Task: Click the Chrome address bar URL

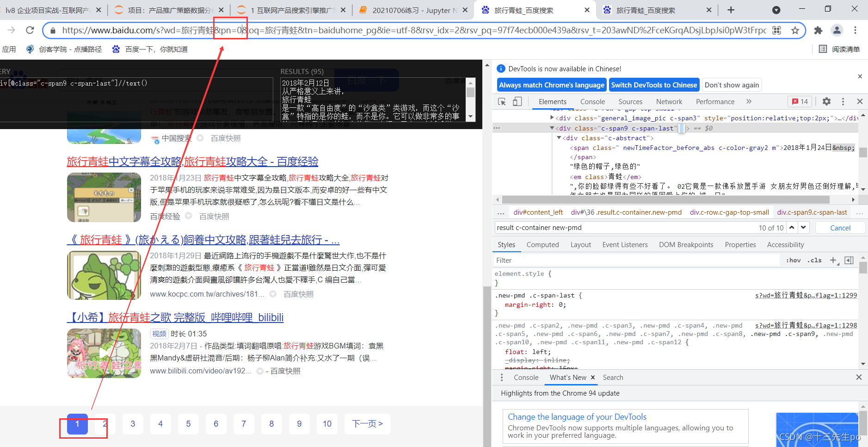Action: coord(414,31)
